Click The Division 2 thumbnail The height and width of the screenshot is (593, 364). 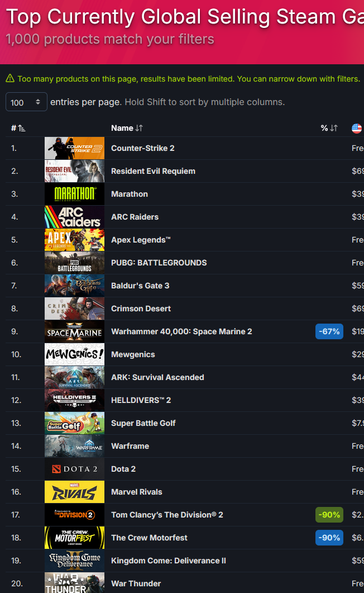click(74, 515)
